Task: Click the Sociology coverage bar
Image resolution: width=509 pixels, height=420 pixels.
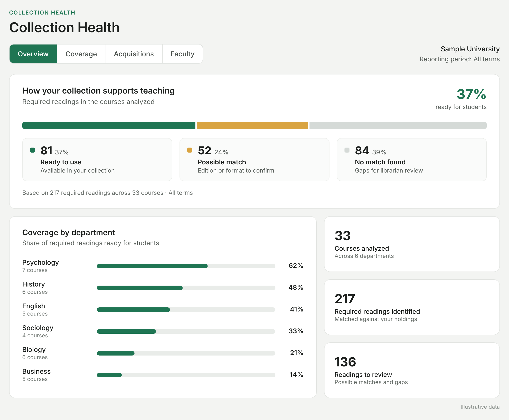Action: click(186, 331)
